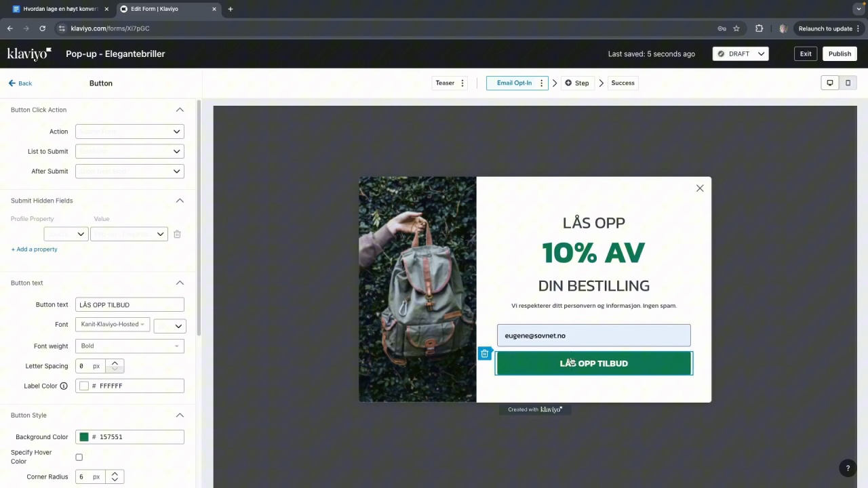
Task: Open the Teaser step options menu
Action: [462, 83]
